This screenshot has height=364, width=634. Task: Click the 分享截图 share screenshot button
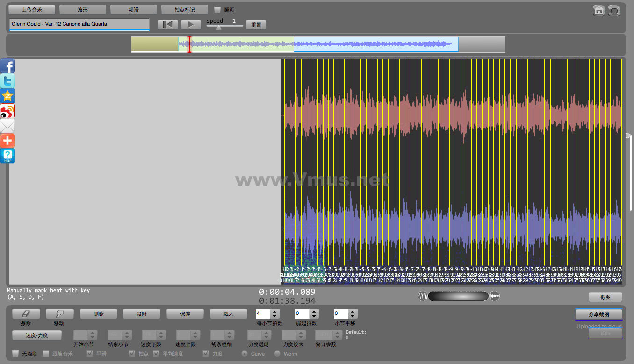(599, 314)
